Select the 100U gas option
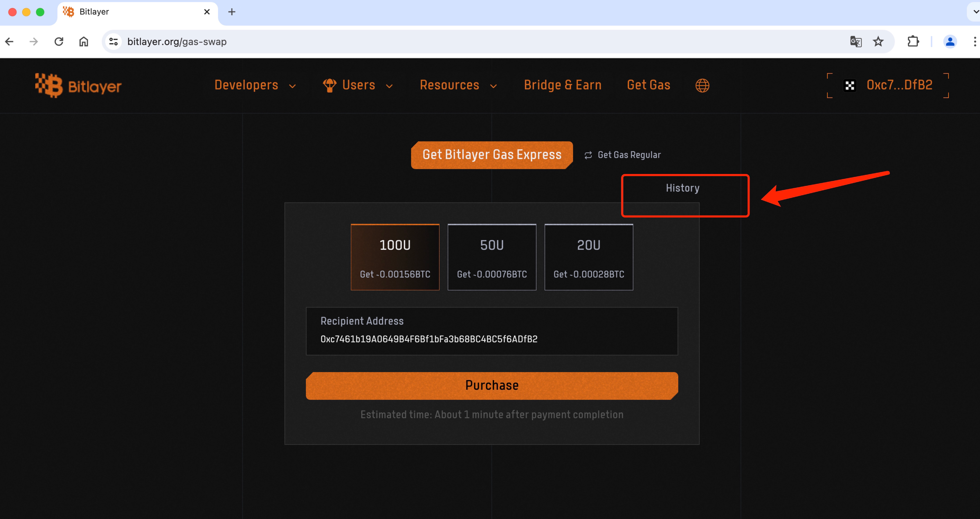 pos(395,257)
